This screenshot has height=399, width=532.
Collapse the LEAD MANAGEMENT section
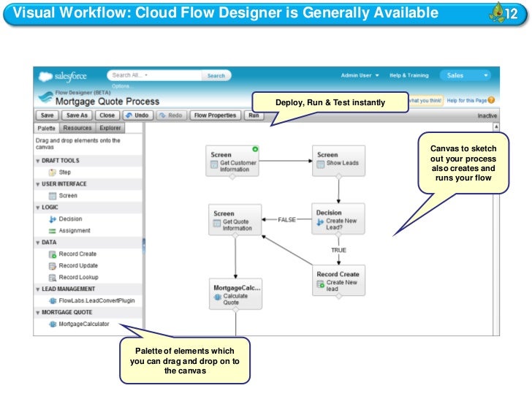[38, 289]
